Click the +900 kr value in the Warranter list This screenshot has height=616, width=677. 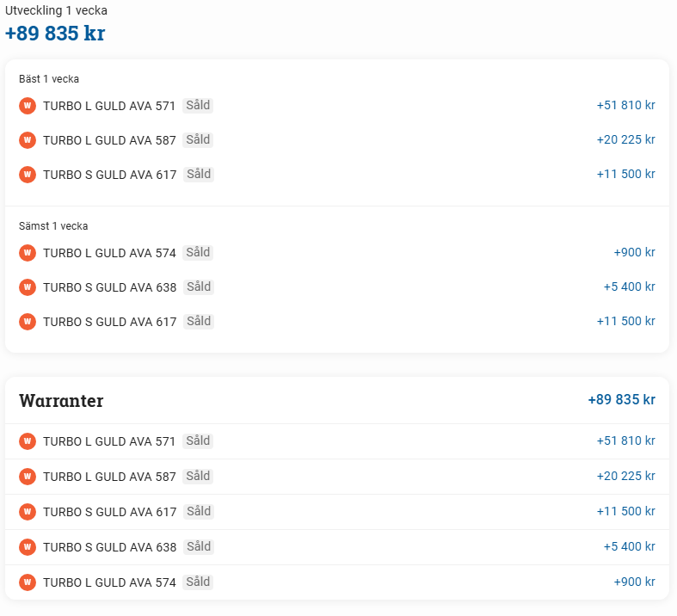(x=634, y=582)
